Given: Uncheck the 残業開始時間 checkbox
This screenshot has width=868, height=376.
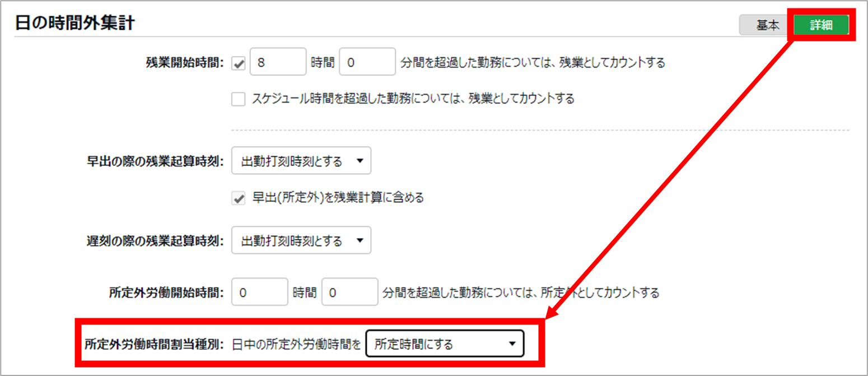Looking at the screenshot, I should coord(239,63).
